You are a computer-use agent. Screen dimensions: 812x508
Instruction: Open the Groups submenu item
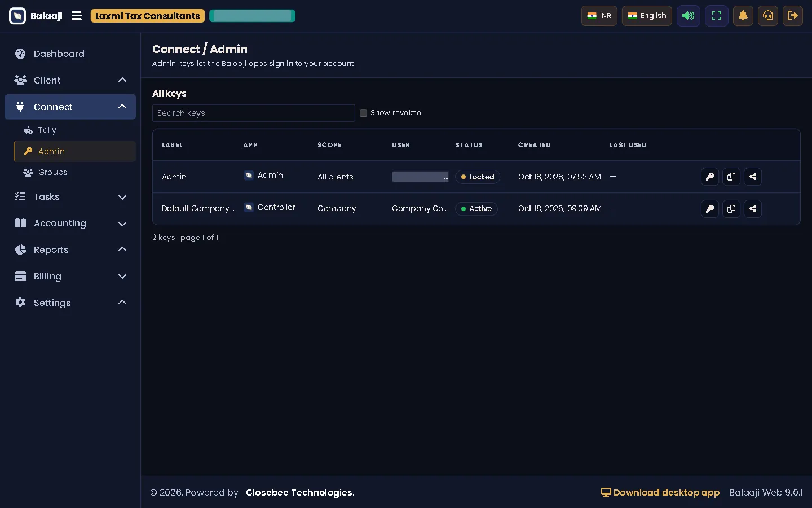point(75,172)
